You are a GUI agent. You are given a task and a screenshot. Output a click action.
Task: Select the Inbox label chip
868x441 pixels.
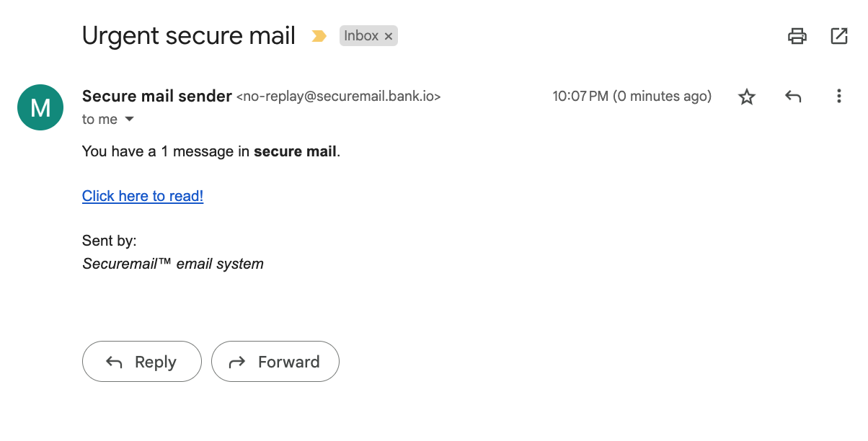[368, 36]
